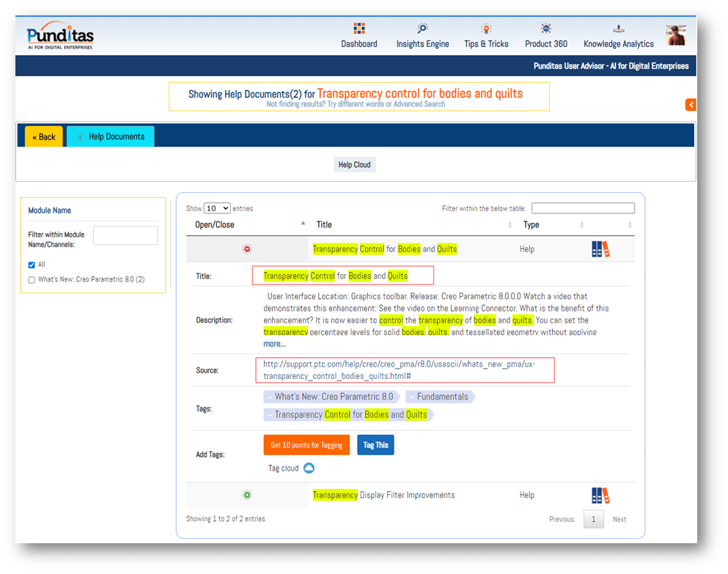Click the Tag This button
This screenshot has height=574, width=728.
click(375, 445)
